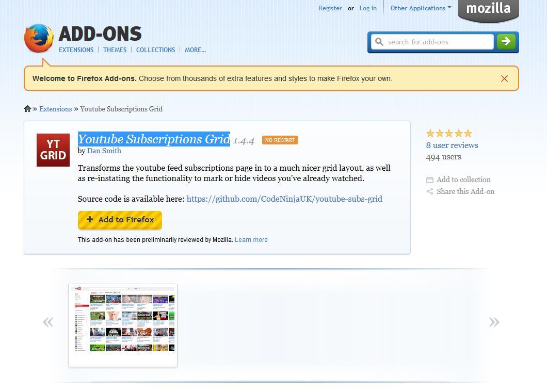This screenshot has height=392, width=547.
Task: Click the Add to Firefox button
Action: (120, 220)
